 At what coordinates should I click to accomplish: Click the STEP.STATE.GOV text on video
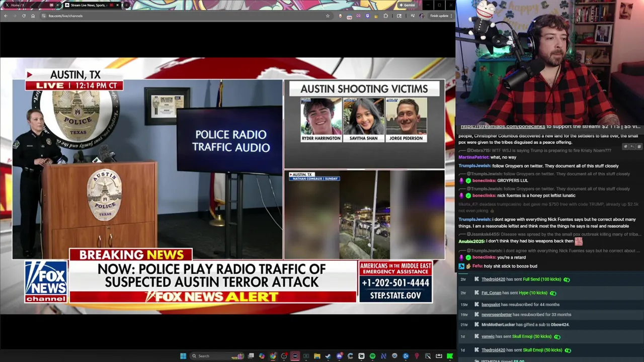point(395,296)
